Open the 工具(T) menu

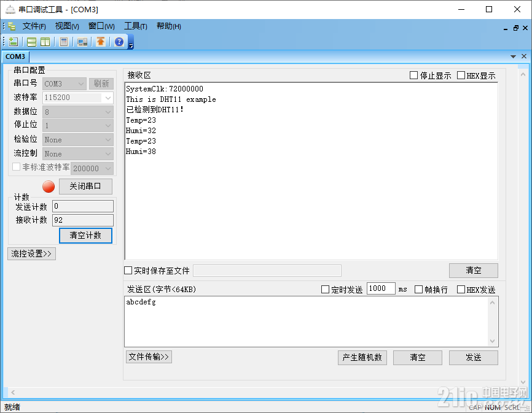135,26
